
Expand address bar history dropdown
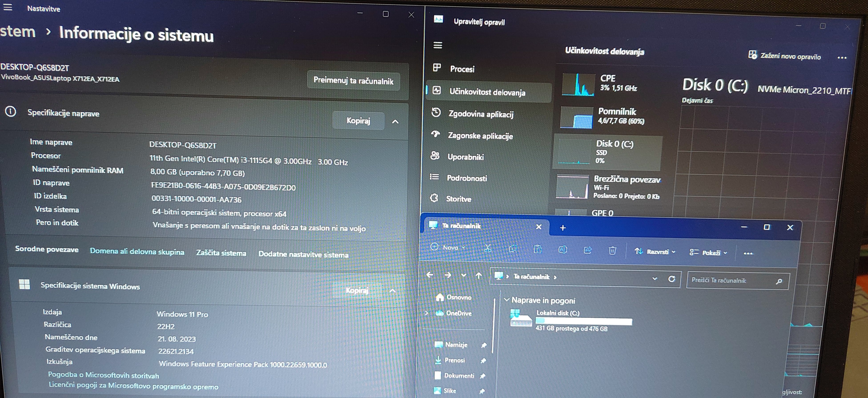[x=654, y=279]
